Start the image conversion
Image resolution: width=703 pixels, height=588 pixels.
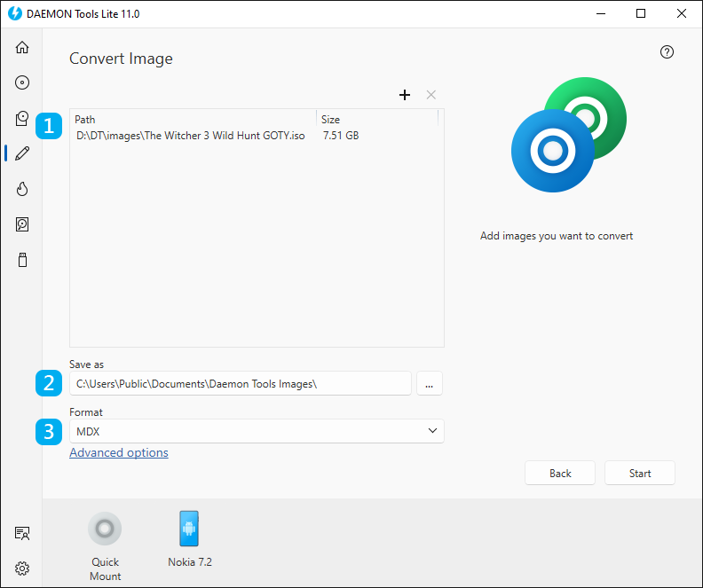click(640, 473)
